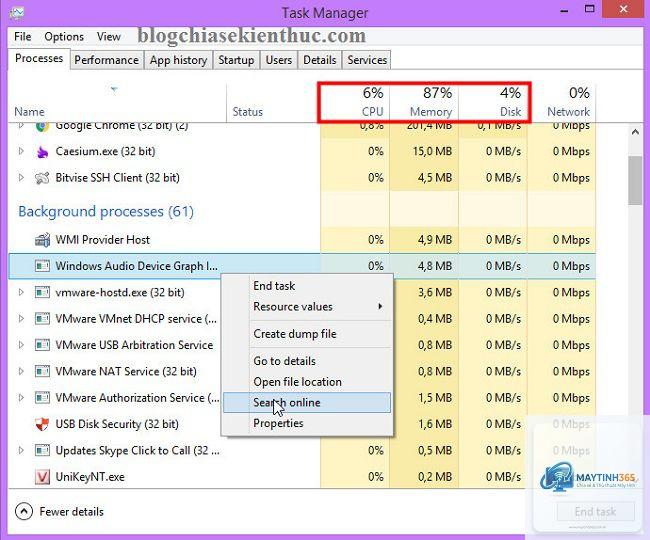Image resolution: width=650 pixels, height=540 pixels.
Task: Expand the VMware NAT Service group
Action: pyautogui.click(x=21, y=372)
